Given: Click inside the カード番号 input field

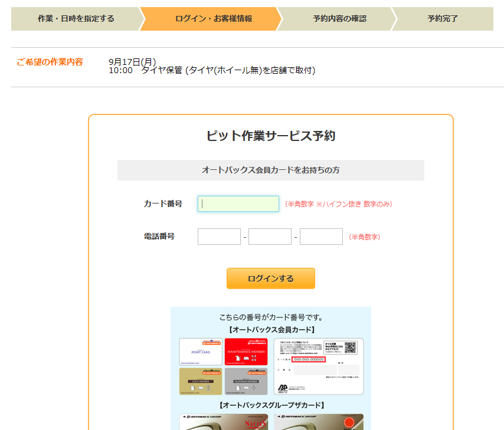Looking at the screenshot, I should [238, 203].
